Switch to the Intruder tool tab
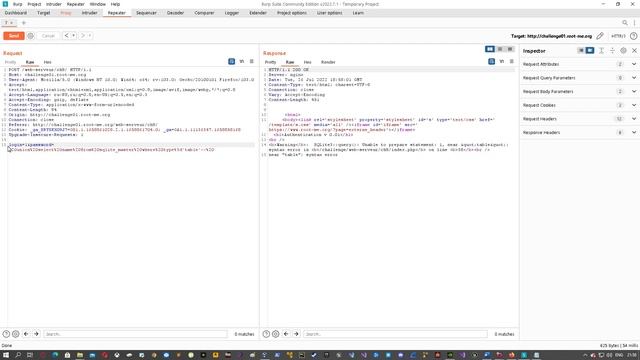Viewport: 640px width, 360px height. coord(89,13)
